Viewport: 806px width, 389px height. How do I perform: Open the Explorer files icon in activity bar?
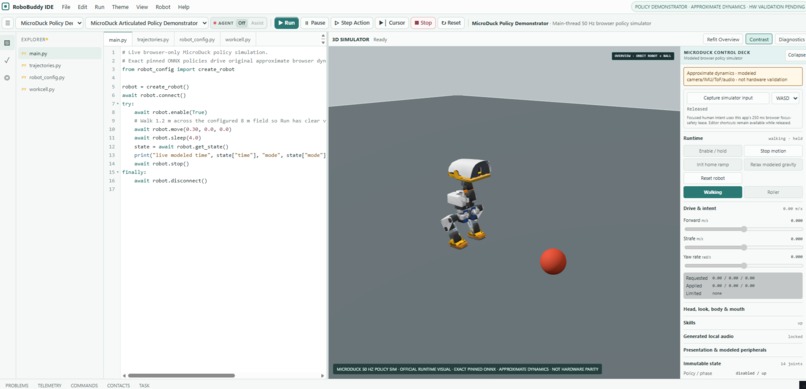coord(7,43)
